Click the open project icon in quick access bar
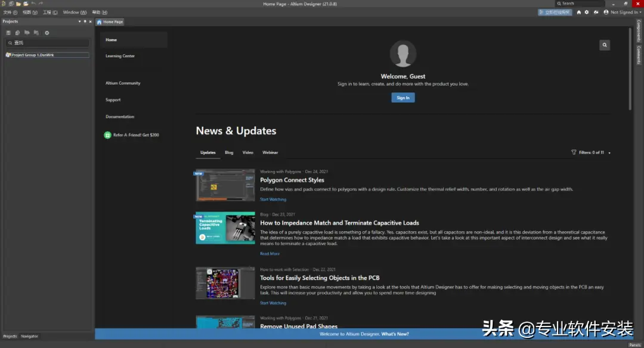The image size is (644, 348). pos(26,4)
